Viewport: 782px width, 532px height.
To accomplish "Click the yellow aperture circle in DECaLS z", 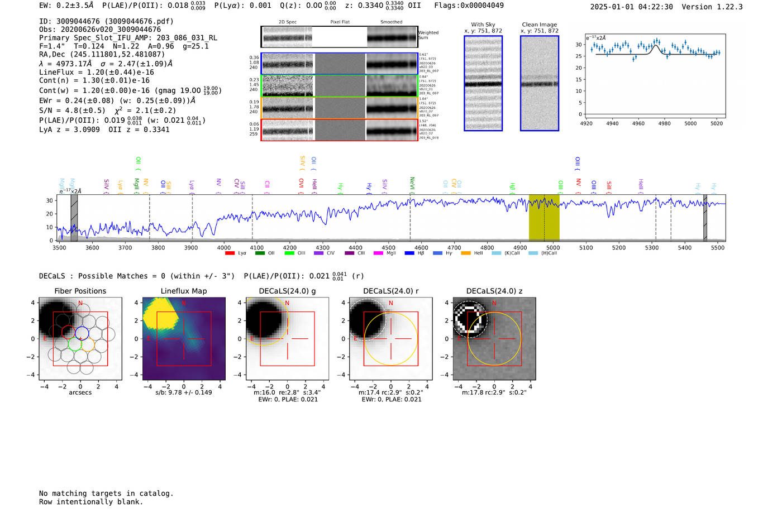I will point(494,339).
